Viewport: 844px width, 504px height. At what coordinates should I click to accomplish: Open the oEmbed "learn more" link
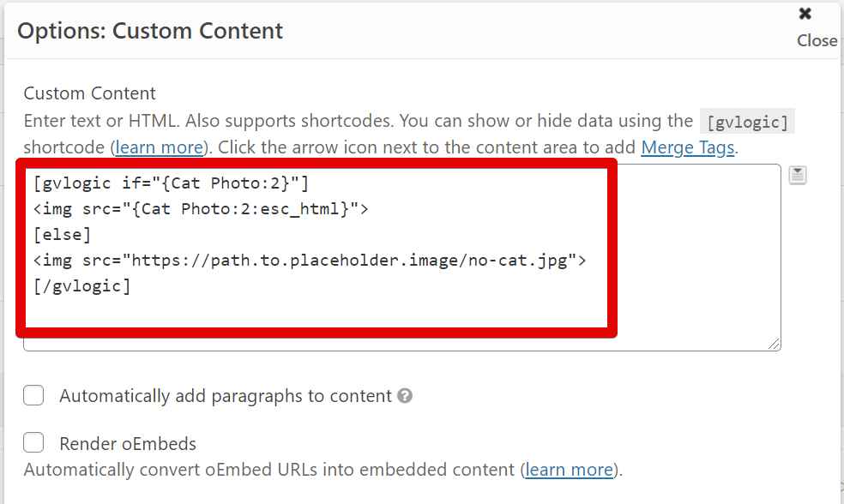pos(570,470)
